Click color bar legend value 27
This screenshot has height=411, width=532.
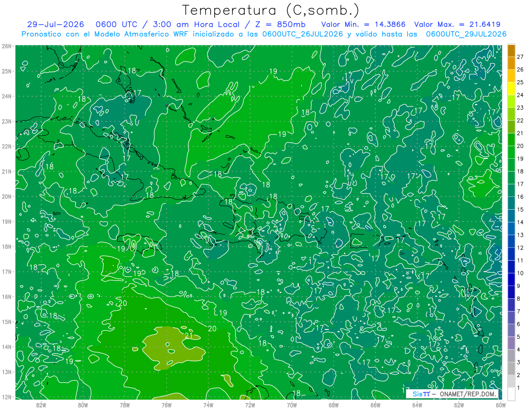pos(520,57)
